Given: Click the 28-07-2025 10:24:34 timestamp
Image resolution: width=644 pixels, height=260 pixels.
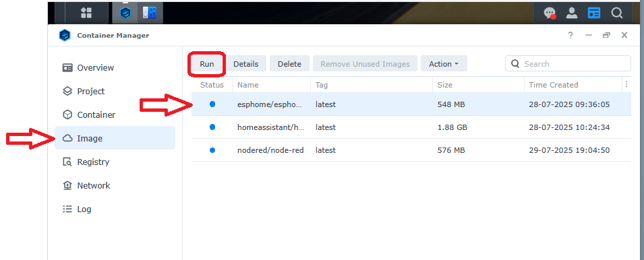Looking at the screenshot, I should [569, 127].
